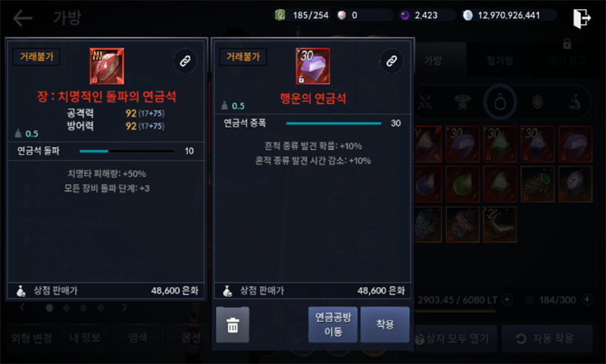
Task: Click the 연금공방 이동 button
Action: click(333, 325)
